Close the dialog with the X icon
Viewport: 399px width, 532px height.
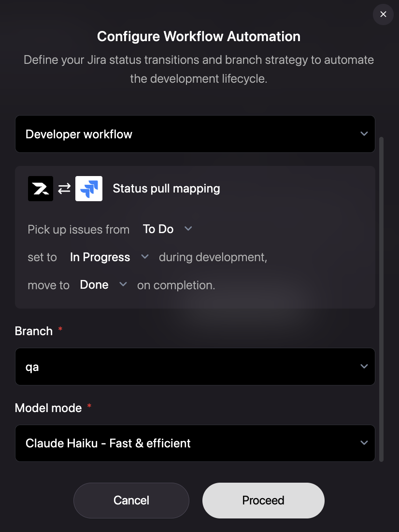[x=383, y=14]
